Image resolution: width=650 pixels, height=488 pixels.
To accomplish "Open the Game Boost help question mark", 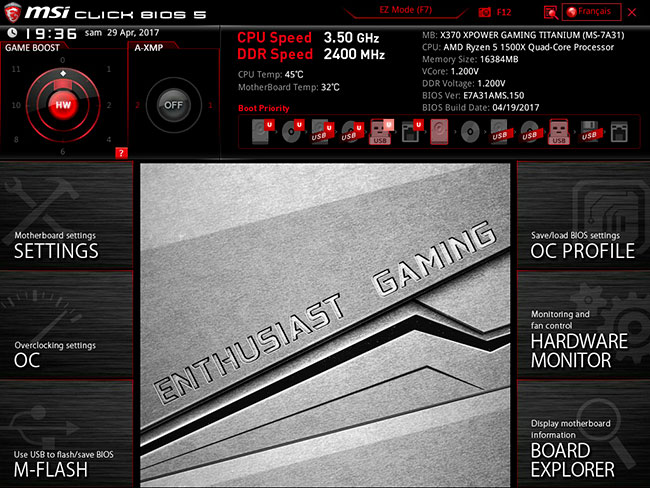I will coord(121,153).
